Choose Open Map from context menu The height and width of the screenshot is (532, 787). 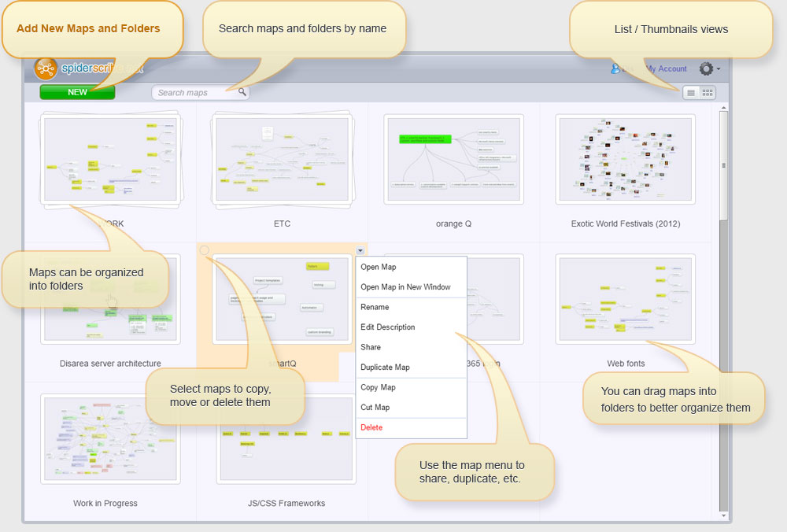click(379, 267)
